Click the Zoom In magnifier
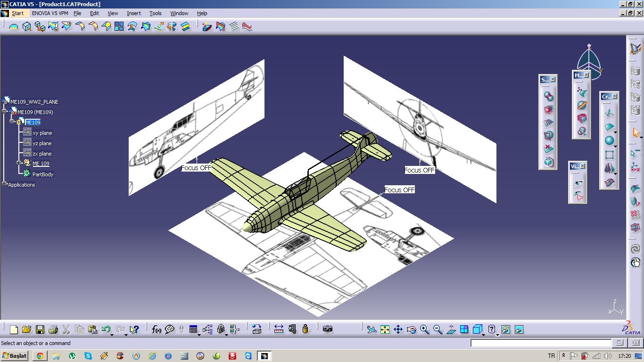Viewport: 644px width, 362px height. 424,329
